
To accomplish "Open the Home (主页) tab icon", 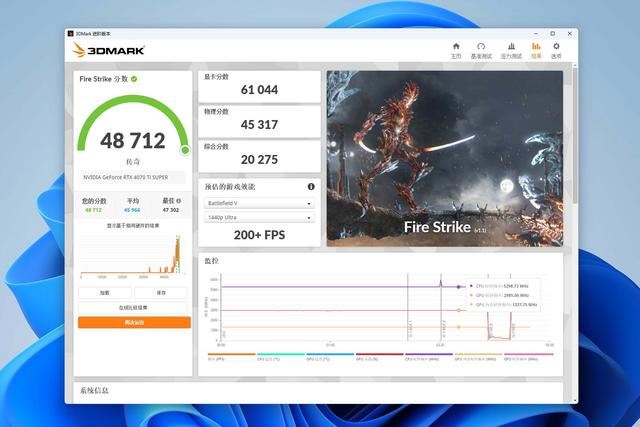I will [x=456, y=49].
